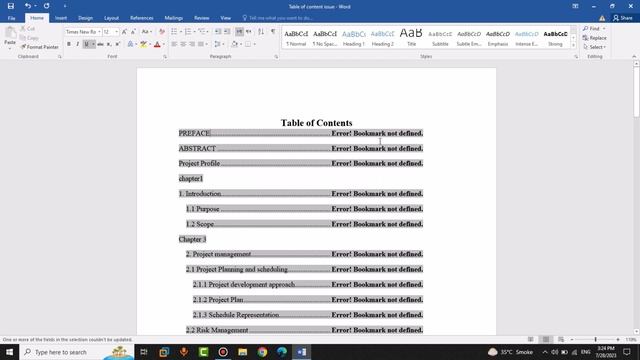Increase font size with Grow Font
The height and width of the screenshot is (360, 640).
(124, 32)
